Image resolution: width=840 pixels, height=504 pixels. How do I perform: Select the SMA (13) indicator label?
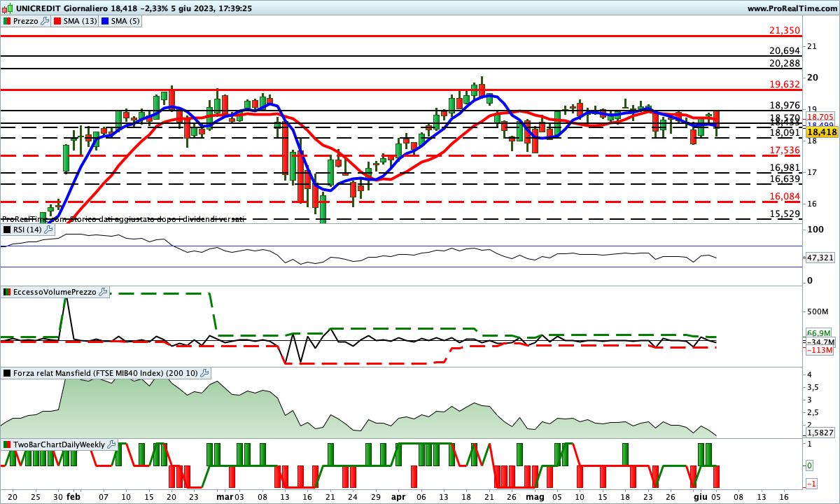(80, 21)
